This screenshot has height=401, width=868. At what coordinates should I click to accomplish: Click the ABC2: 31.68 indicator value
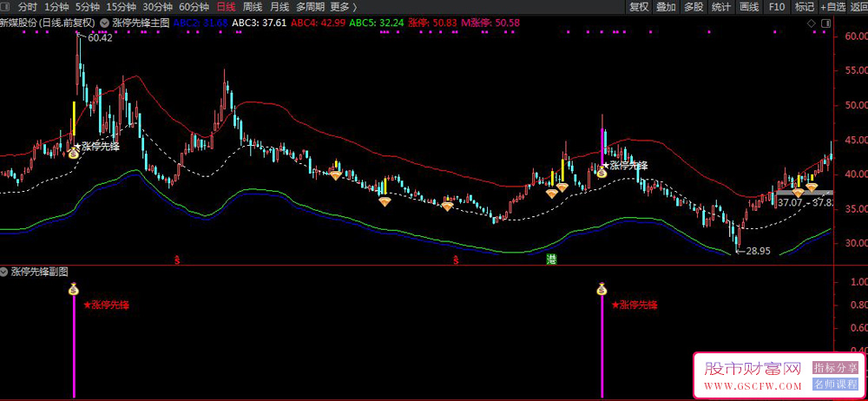coord(201,23)
